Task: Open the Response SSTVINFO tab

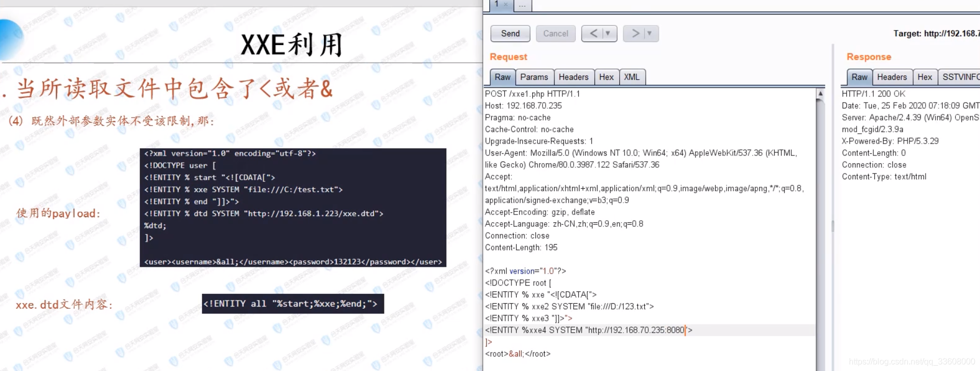Action: (960, 77)
